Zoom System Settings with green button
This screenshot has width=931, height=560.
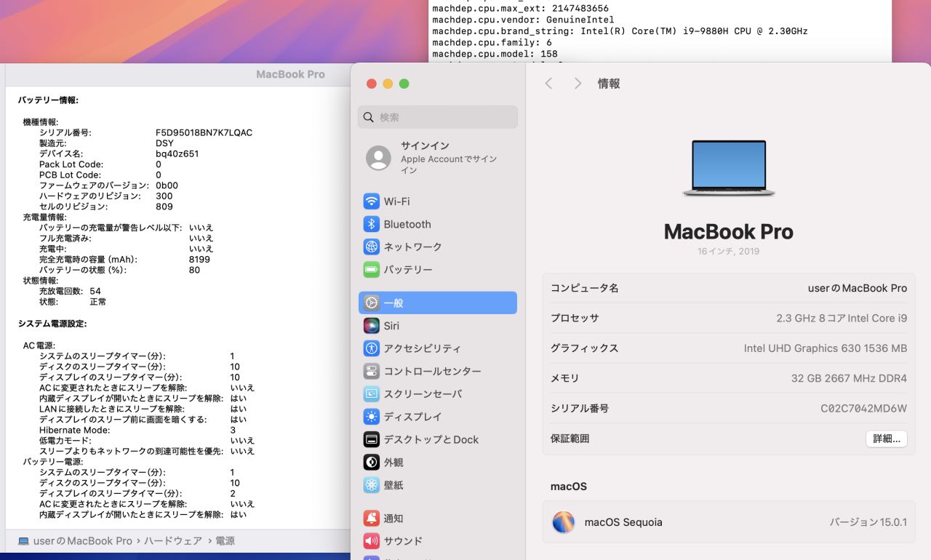click(404, 84)
